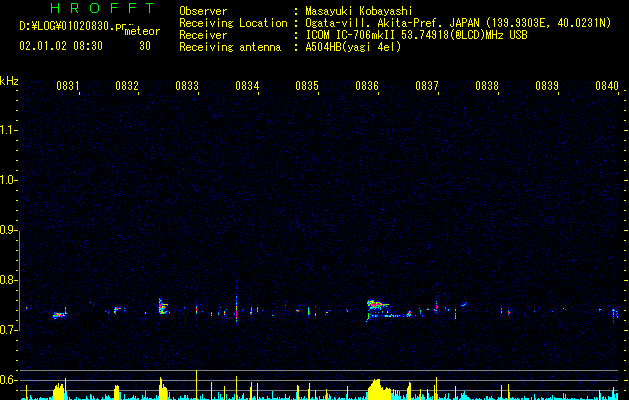The height and width of the screenshot is (400, 629).
Task: Click the kHz axis unit label
Action: point(9,81)
